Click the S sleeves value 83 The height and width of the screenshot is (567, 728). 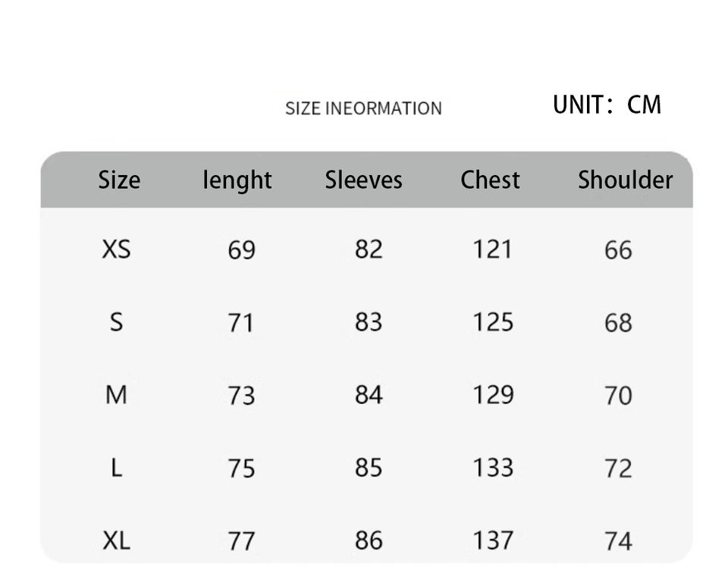(x=369, y=322)
